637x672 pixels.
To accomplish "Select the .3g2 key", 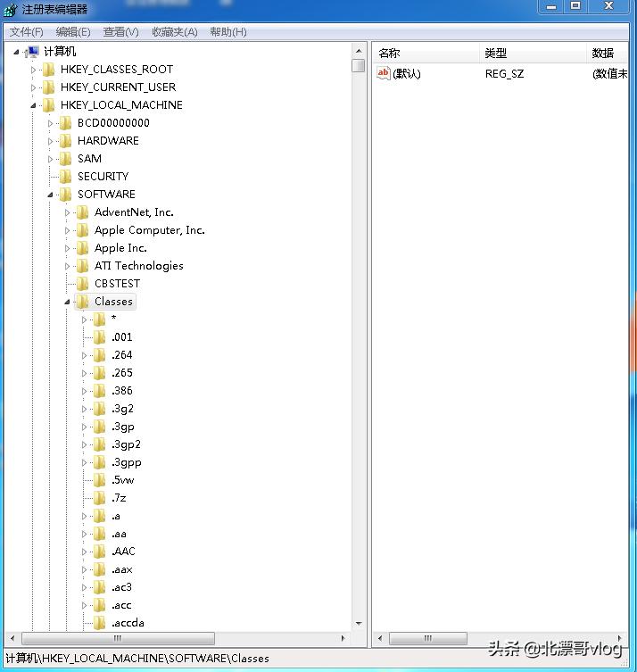I will click(x=122, y=409).
